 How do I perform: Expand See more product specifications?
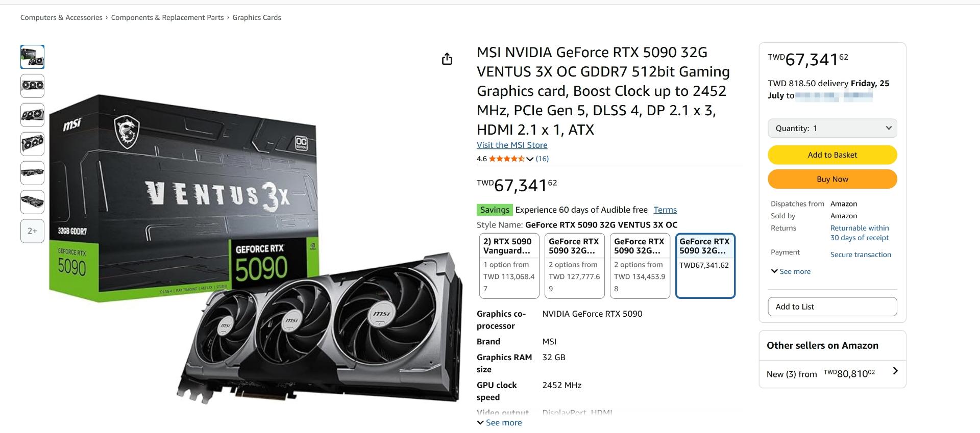click(499, 422)
